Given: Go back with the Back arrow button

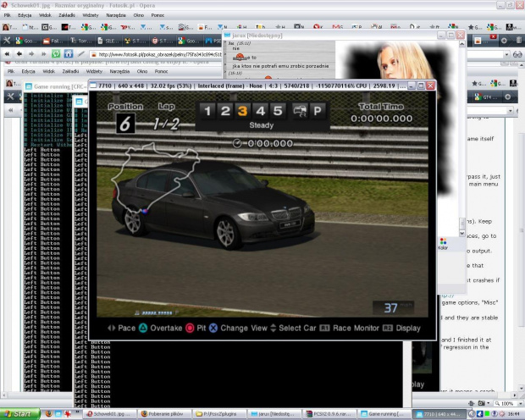Looking at the screenshot, I should click(x=19, y=53).
